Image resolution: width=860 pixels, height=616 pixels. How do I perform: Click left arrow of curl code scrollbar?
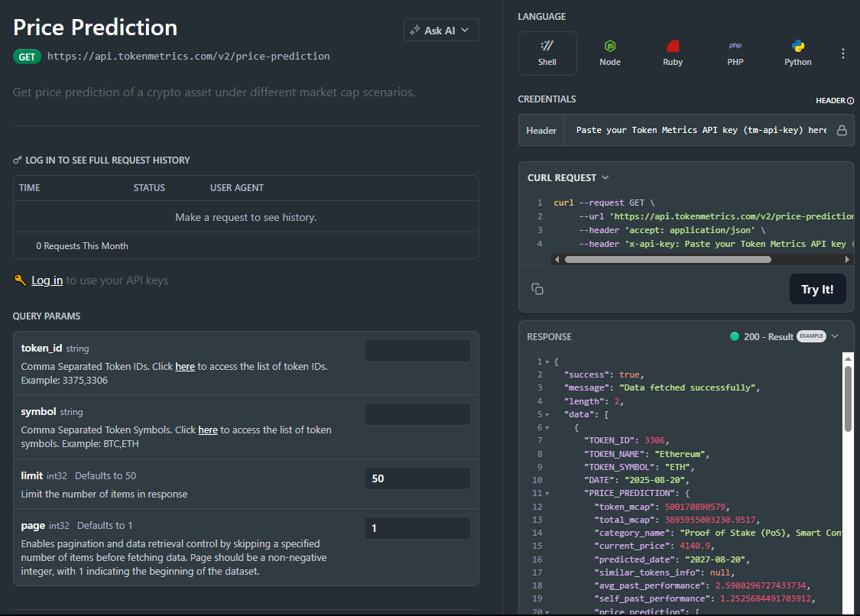coord(557,259)
